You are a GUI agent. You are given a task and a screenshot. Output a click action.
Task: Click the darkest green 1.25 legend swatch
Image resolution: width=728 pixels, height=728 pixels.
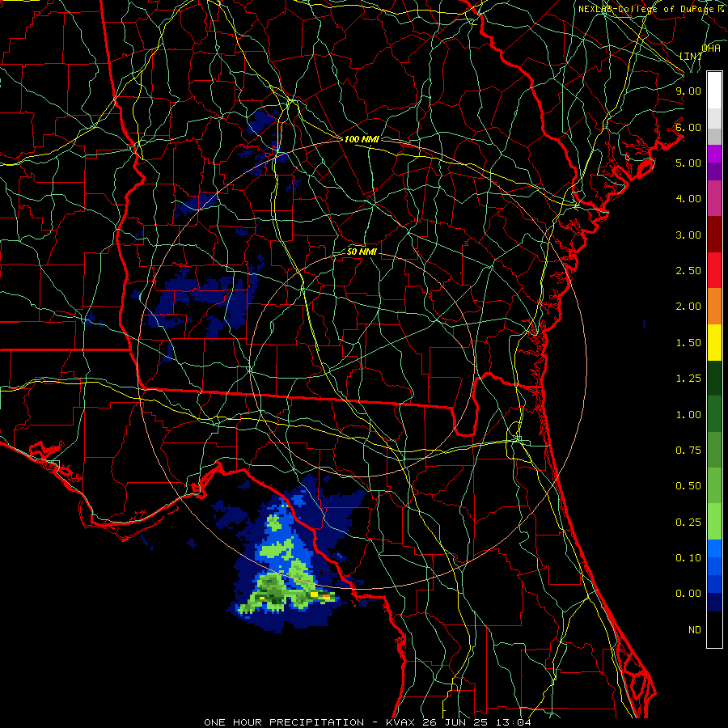(714, 379)
